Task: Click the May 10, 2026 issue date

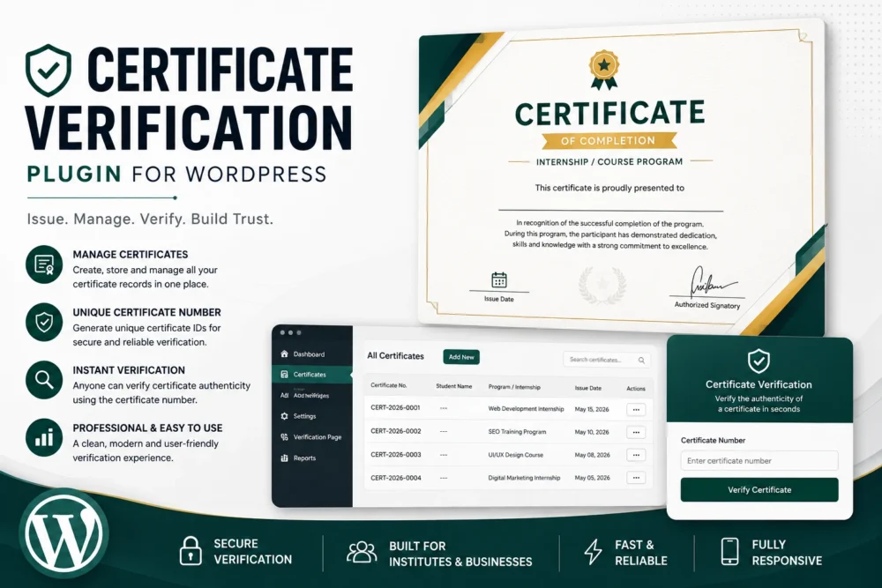Action: 592,432
